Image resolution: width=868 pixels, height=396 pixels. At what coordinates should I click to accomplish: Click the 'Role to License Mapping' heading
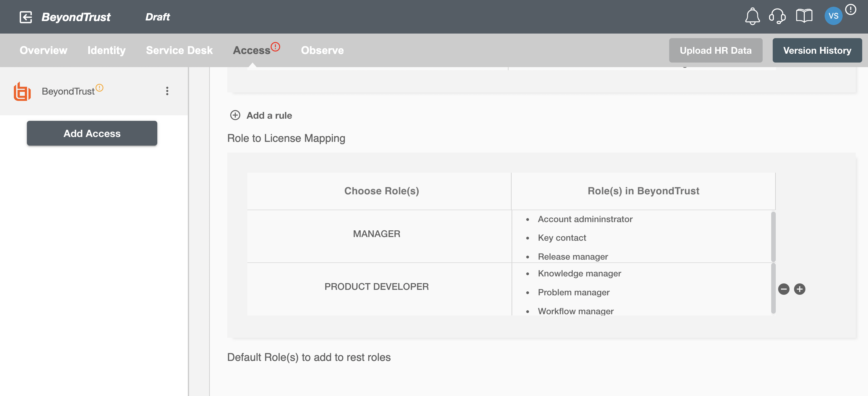286,138
